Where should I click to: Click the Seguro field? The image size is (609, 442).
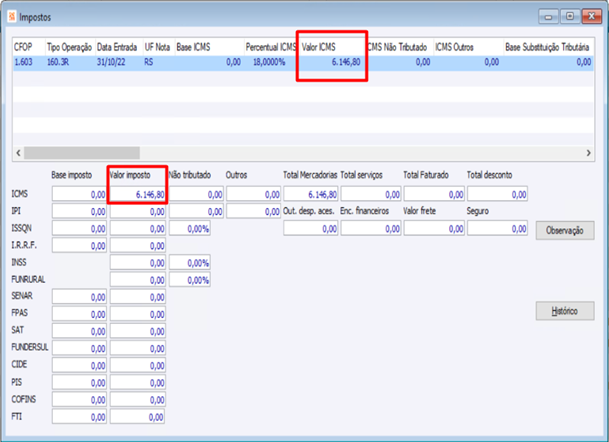pos(498,228)
